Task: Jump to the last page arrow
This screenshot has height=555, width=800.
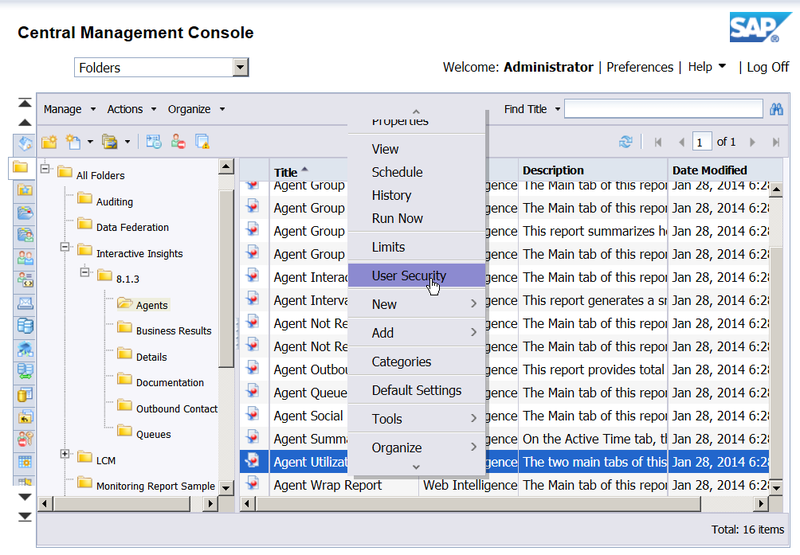Action: pyautogui.click(x=774, y=142)
